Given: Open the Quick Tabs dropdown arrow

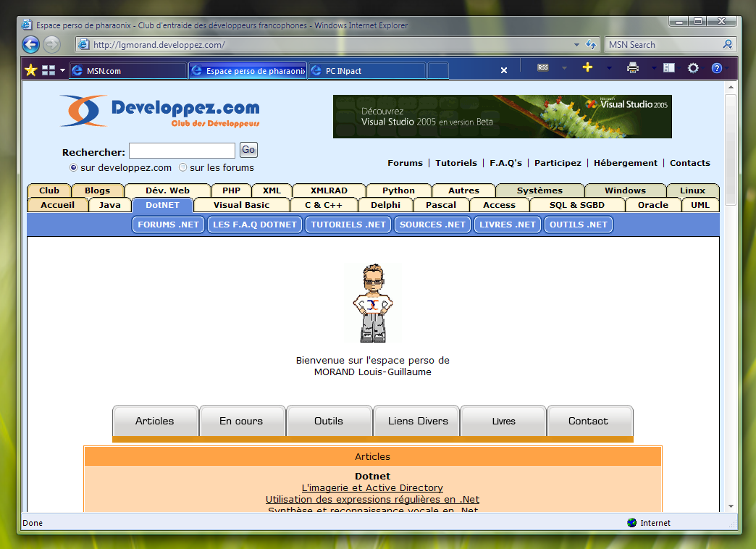Looking at the screenshot, I should [62, 70].
